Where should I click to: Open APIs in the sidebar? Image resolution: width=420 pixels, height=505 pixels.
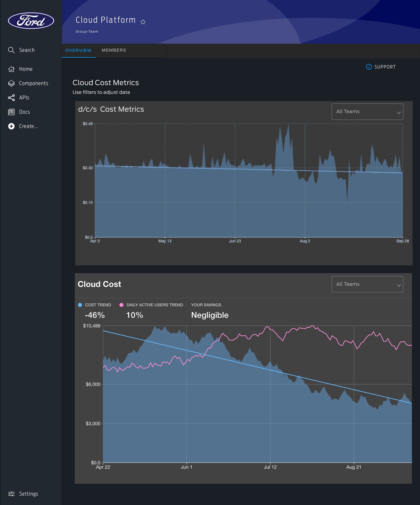point(24,98)
